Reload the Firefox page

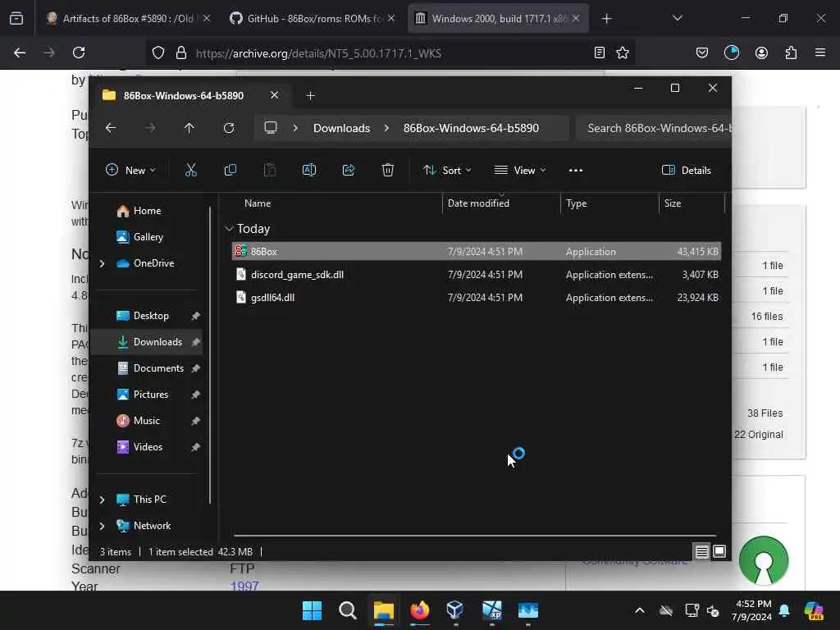pyautogui.click(x=79, y=52)
